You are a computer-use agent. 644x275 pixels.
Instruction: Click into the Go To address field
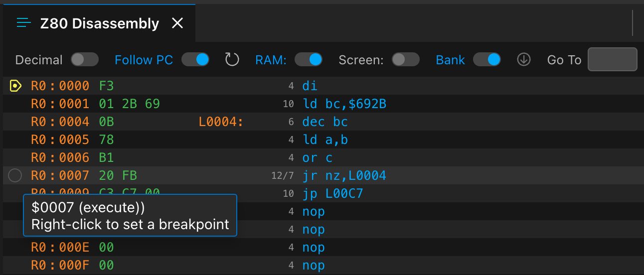point(613,60)
